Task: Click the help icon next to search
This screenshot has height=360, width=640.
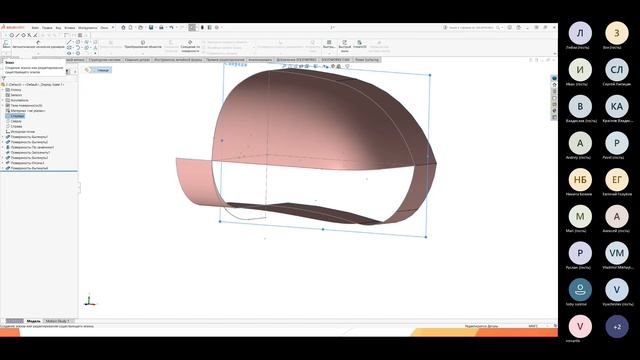Action: [x=509, y=27]
